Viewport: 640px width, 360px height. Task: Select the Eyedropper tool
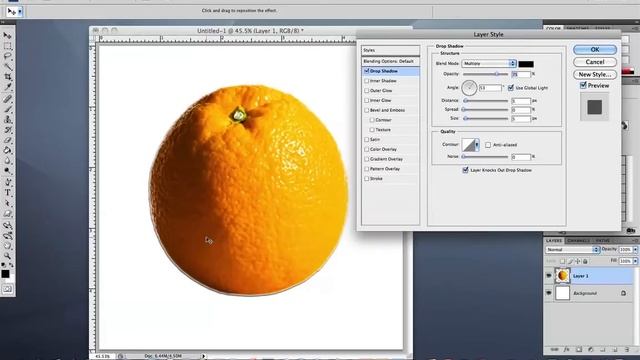pyautogui.click(x=7, y=87)
